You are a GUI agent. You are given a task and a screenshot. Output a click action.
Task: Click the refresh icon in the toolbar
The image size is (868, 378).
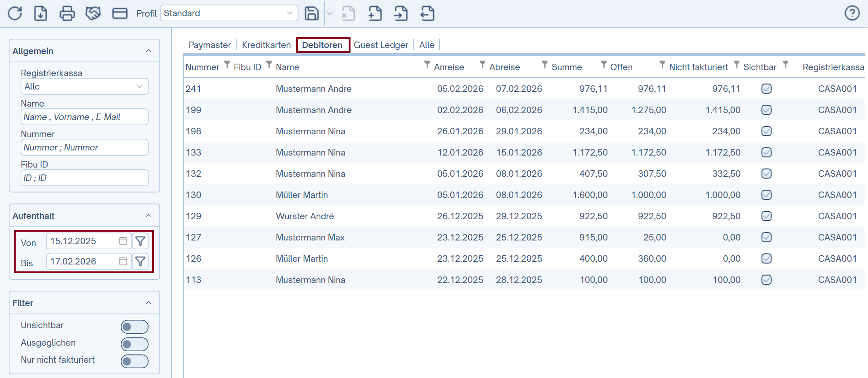tap(15, 13)
